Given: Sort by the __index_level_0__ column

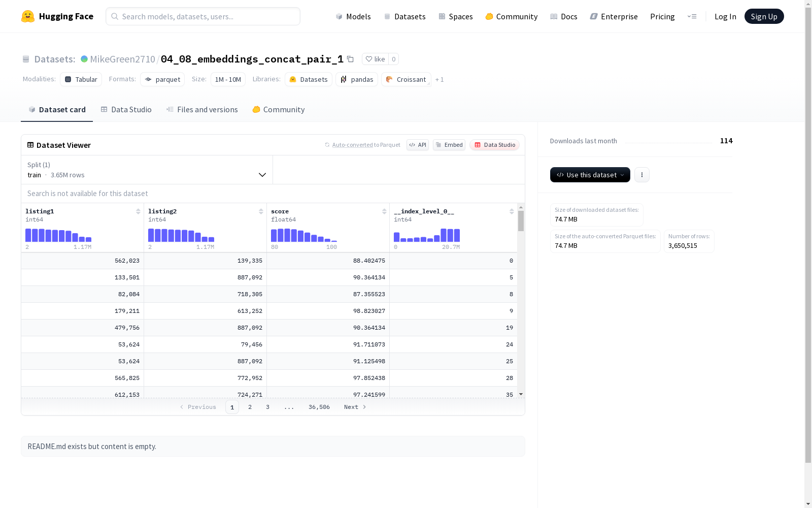Looking at the screenshot, I should pyautogui.click(x=512, y=211).
